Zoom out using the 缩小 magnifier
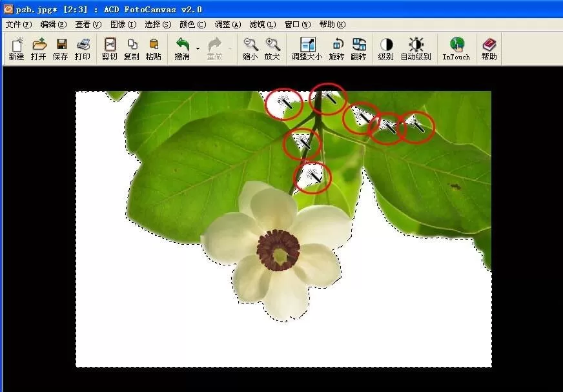Viewport: 563px width, 392px height. 251,49
